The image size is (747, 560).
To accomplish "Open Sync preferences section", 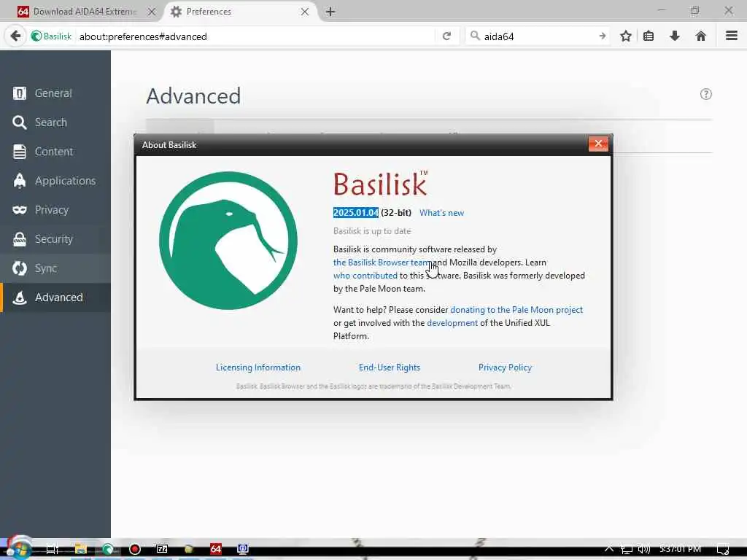I will coord(55,268).
